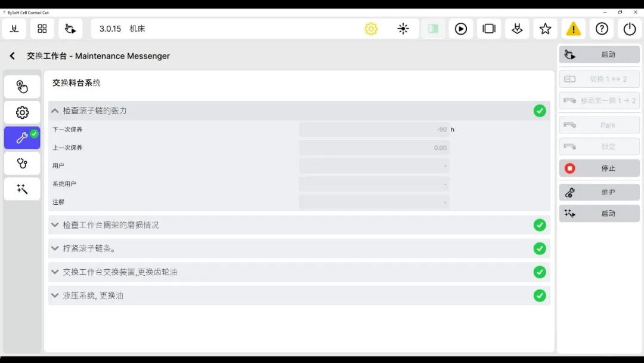Click the question mark help icon

pos(602,29)
